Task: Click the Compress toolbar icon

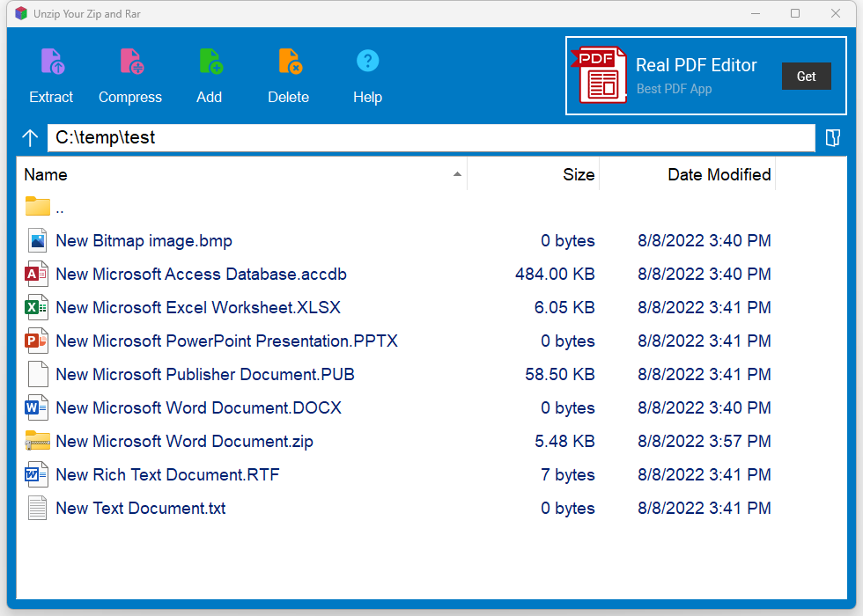Action: point(130,62)
